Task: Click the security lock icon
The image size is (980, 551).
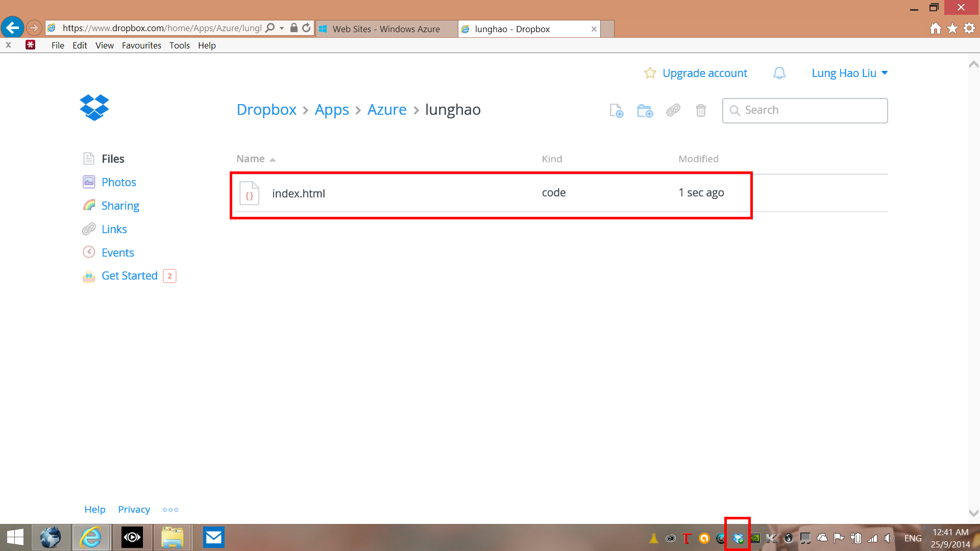Action: click(293, 28)
